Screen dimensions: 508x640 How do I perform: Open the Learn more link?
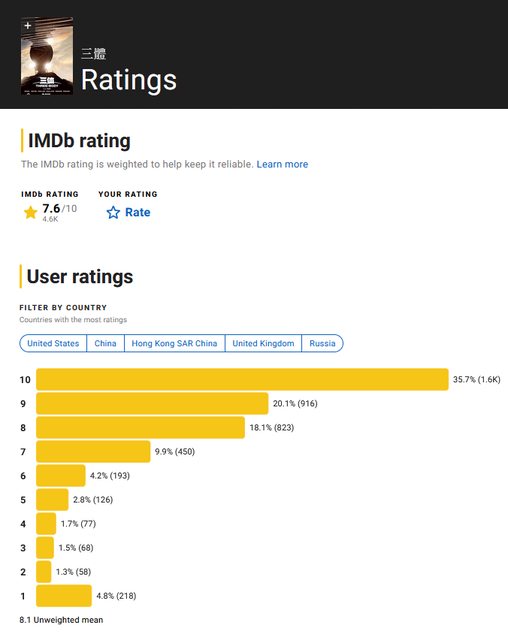282,164
